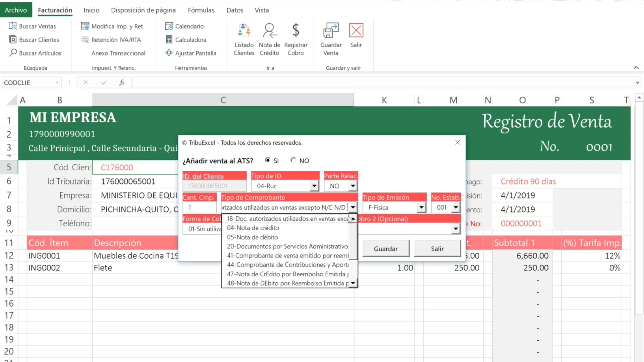Go to Listado Clientes
This screenshot has height=362, width=644.
pyautogui.click(x=244, y=39)
